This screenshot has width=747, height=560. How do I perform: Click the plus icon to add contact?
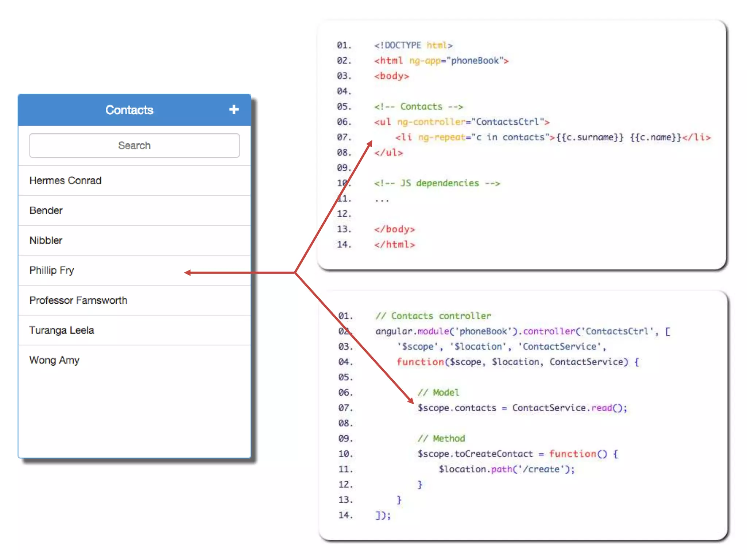tap(234, 109)
